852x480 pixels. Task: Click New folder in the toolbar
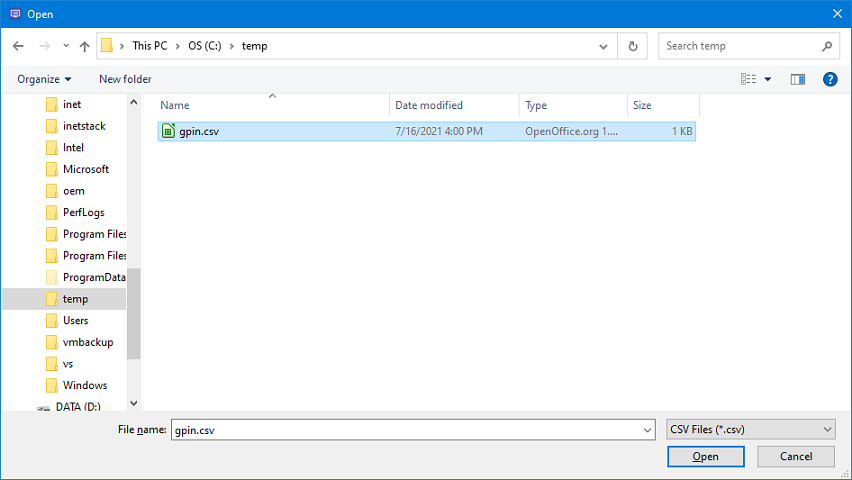pyautogui.click(x=125, y=79)
